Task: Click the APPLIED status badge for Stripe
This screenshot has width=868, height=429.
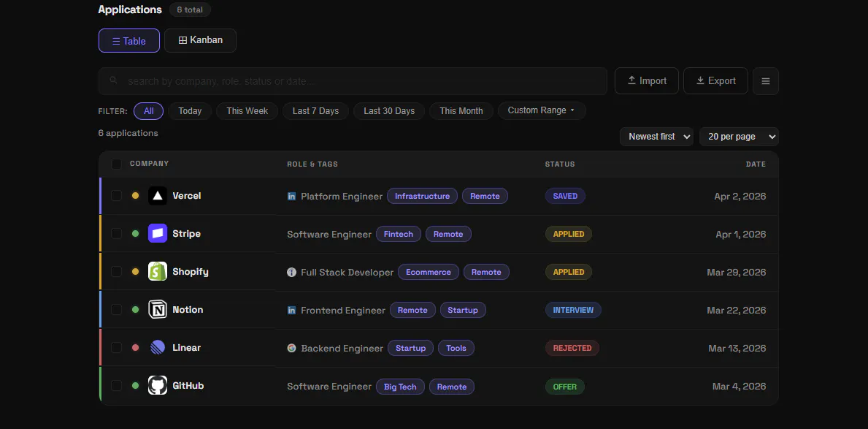Action: [569, 234]
